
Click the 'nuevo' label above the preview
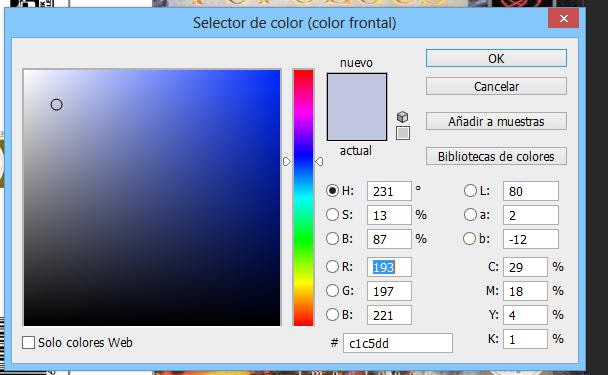356,63
